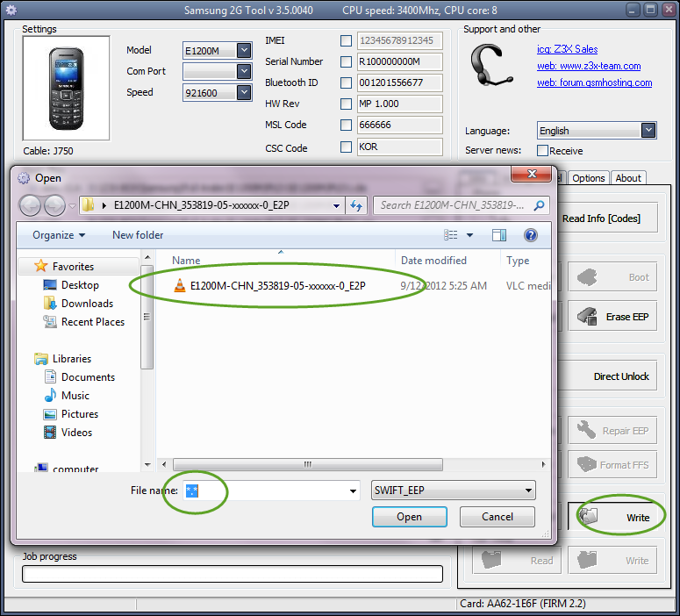Click the bottom greyed Write button
Viewport: 680px width, 616px height.
point(612,560)
